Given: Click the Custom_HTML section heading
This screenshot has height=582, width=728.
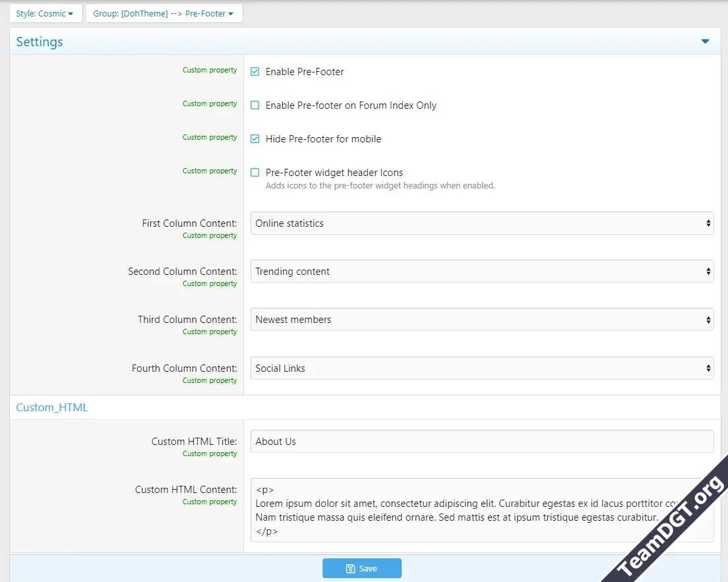Looking at the screenshot, I should [52, 407].
